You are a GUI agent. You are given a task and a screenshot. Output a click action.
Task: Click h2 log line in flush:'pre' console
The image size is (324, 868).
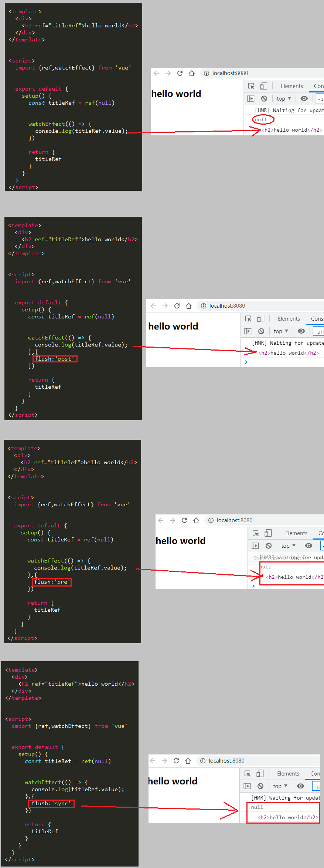tap(294, 577)
